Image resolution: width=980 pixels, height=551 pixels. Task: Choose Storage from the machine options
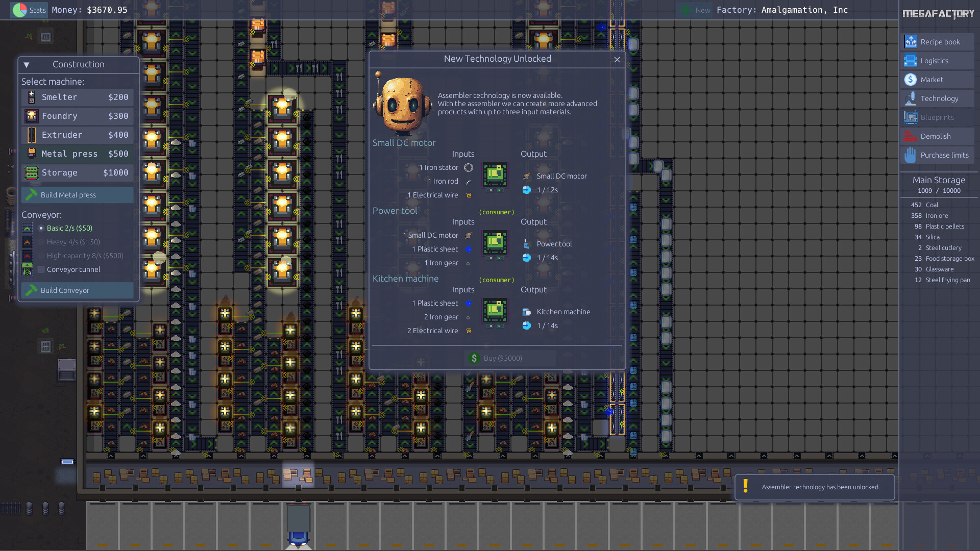(77, 172)
